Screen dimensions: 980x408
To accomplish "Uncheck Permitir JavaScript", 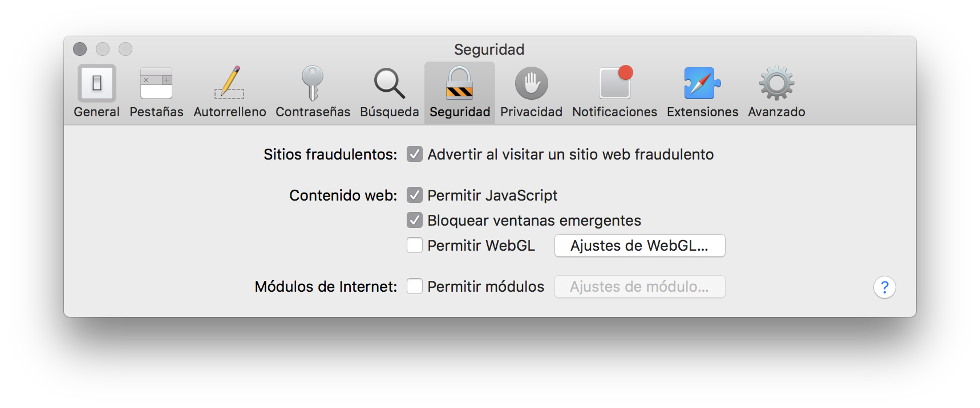I will pos(415,195).
